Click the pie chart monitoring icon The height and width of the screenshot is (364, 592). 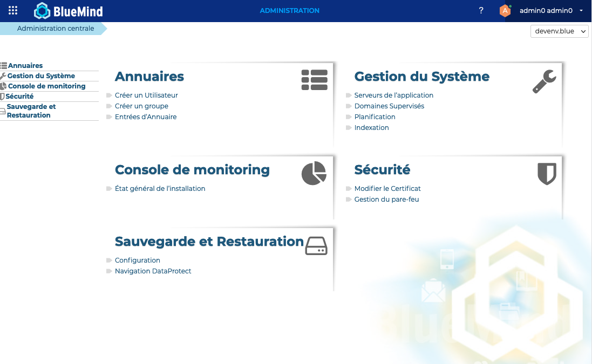click(314, 173)
